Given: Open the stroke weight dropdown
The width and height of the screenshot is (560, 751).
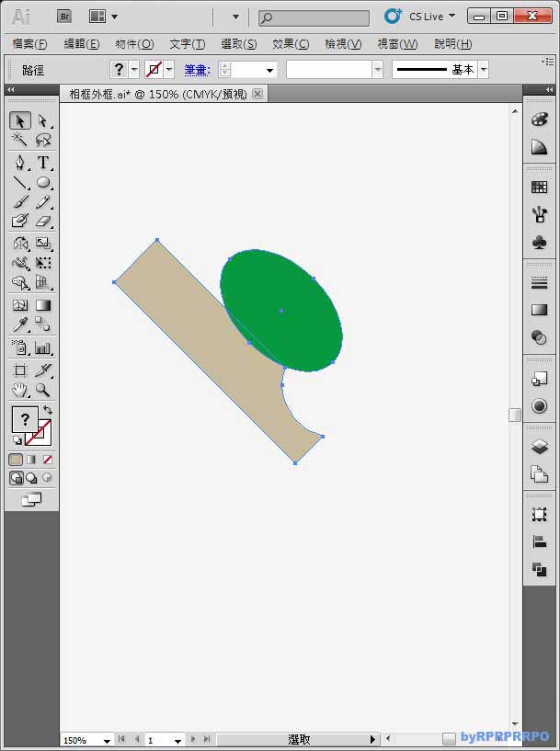Looking at the screenshot, I should pos(270,70).
